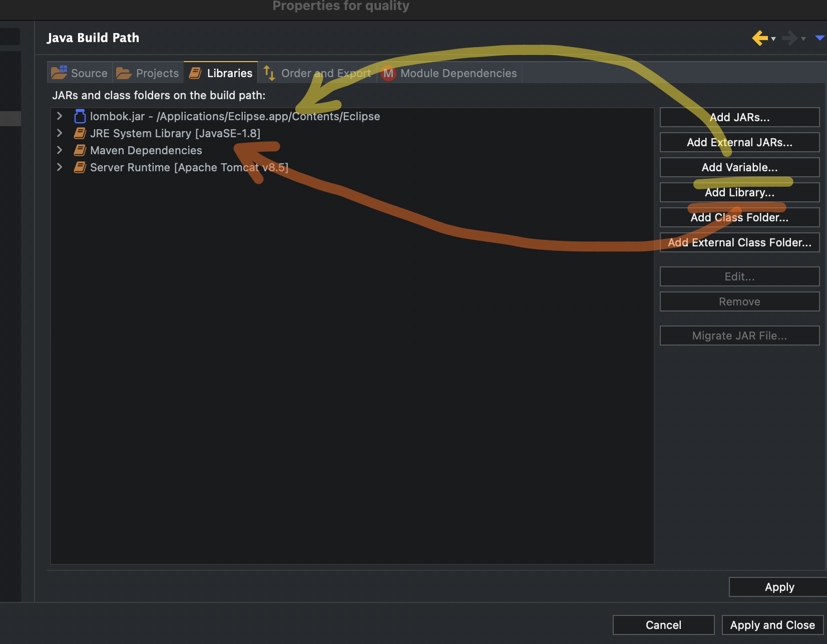Click the Apply button
The width and height of the screenshot is (827, 644).
(x=778, y=587)
